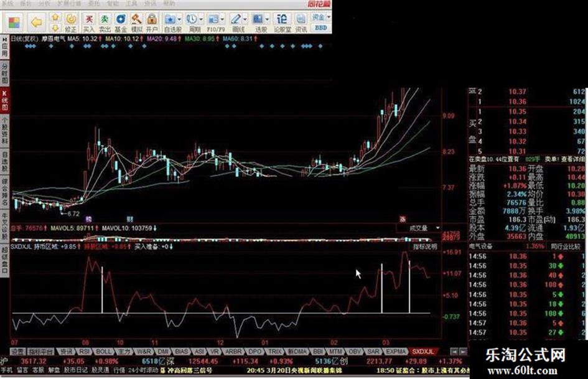The height and width of the screenshot is (379, 588).
Task: Select the 应用 sidebar tab
Action: click(4, 47)
